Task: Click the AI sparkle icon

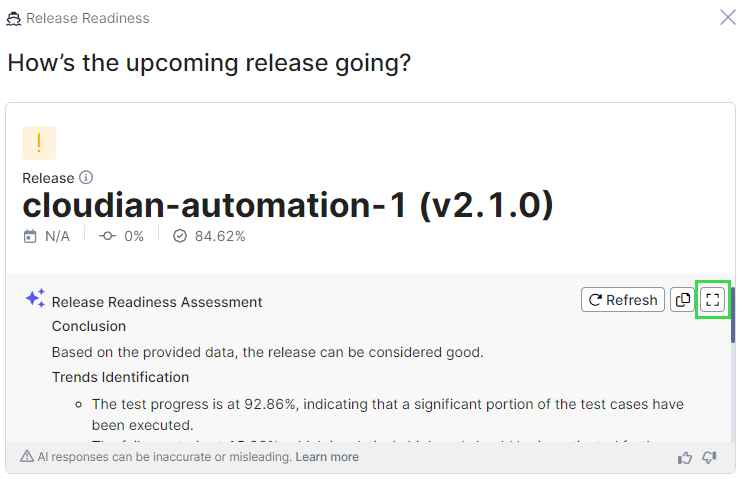Action: (35, 298)
